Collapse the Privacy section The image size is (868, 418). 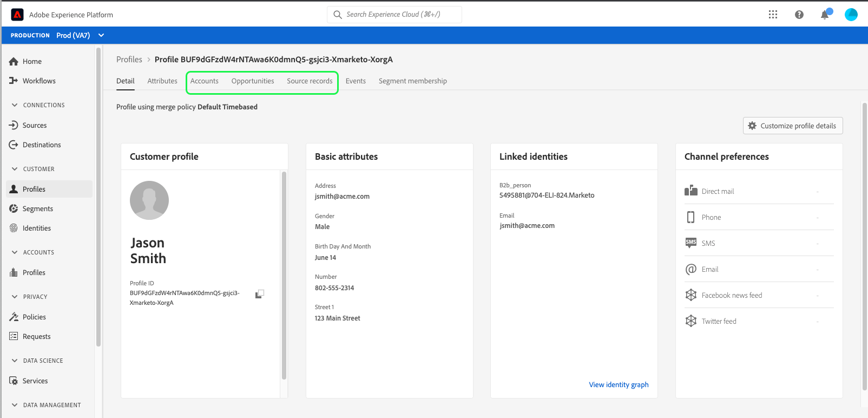(15, 297)
